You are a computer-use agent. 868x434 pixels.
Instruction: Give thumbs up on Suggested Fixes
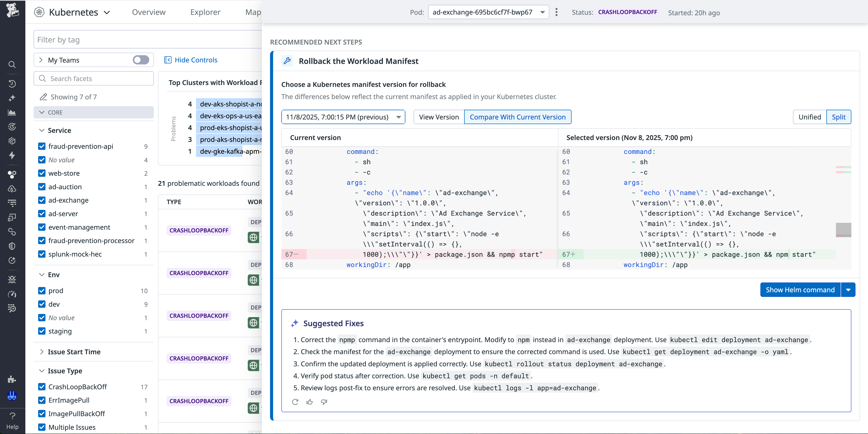tap(309, 402)
